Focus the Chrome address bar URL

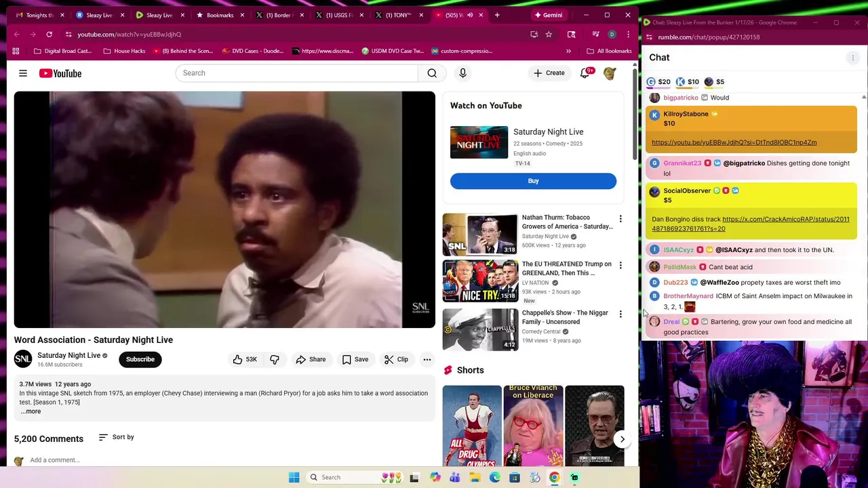129,34
